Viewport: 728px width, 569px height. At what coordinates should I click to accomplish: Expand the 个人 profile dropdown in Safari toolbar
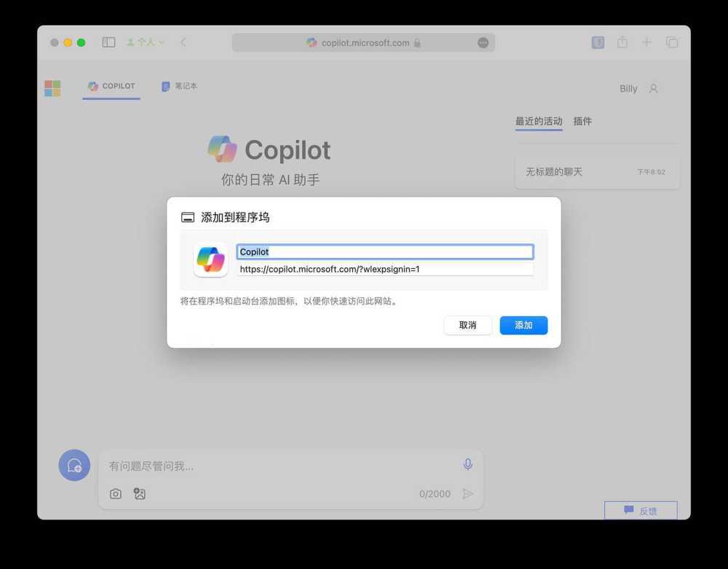click(x=146, y=42)
